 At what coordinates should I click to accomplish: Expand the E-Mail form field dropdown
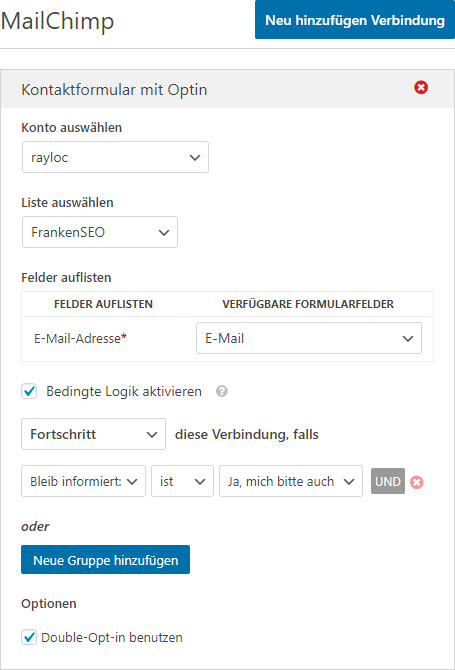[x=309, y=338]
